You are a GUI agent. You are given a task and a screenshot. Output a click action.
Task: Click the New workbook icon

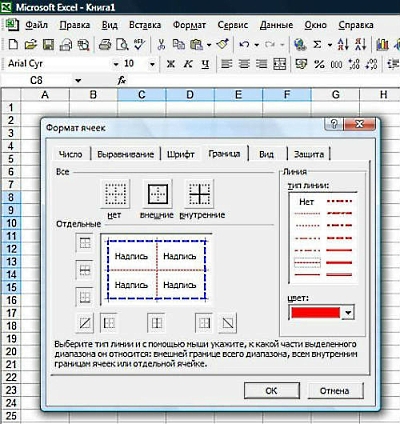tap(13, 44)
